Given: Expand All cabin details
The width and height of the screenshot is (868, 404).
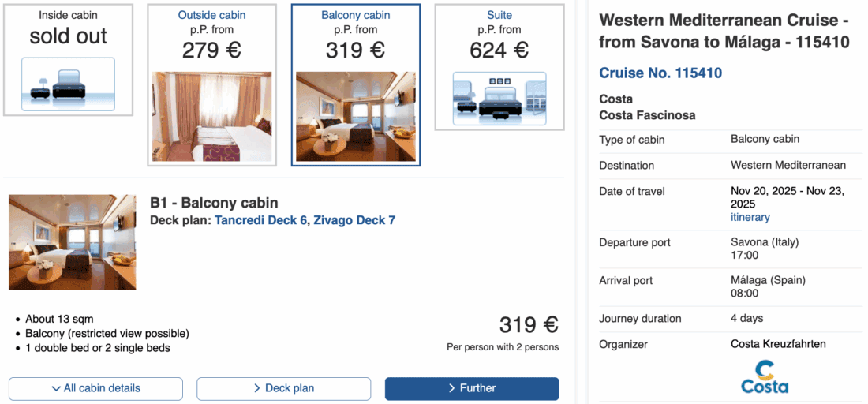Looking at the screenshot, I should click(x=95, y=388).
